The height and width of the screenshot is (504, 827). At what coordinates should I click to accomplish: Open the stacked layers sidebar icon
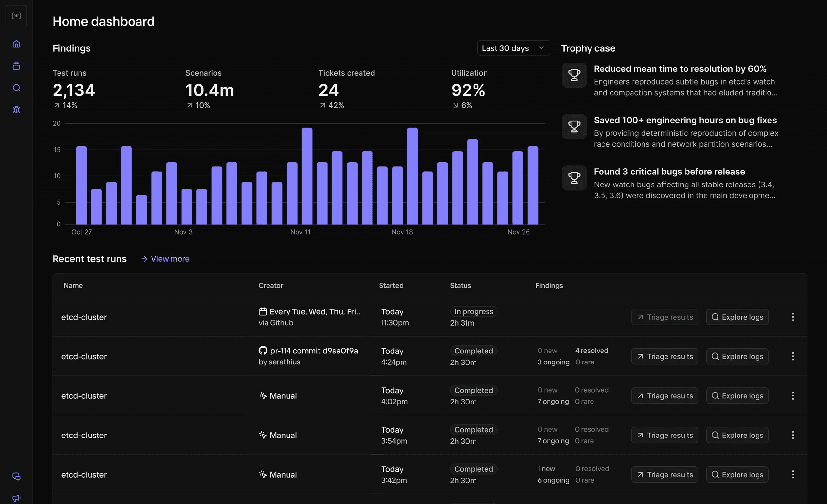point(16,66)
